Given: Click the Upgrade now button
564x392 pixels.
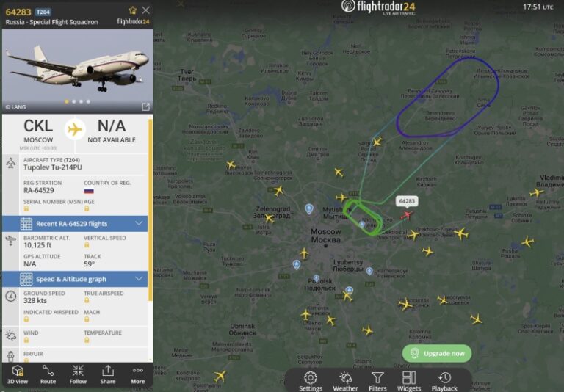Looking at the screenshot, I should 437,354.
